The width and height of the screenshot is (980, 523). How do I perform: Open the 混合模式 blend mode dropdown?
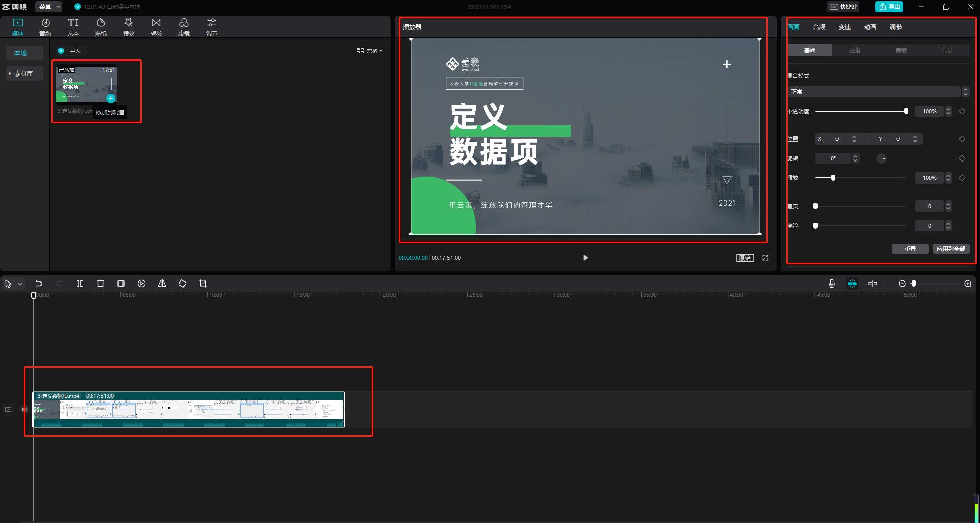tap(874, 92)
